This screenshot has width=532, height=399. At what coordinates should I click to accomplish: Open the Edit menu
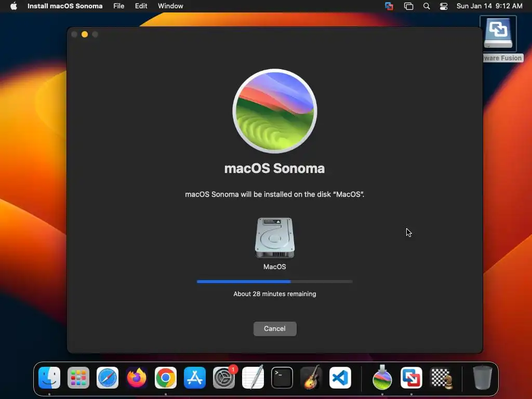pyautogui.click(x=141, y=6)
